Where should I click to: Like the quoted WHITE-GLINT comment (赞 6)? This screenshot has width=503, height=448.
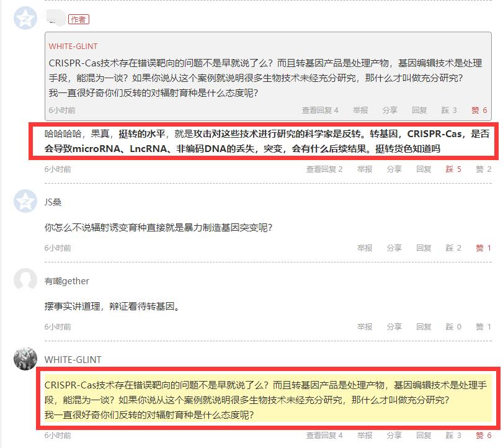(x=479, y=110)
